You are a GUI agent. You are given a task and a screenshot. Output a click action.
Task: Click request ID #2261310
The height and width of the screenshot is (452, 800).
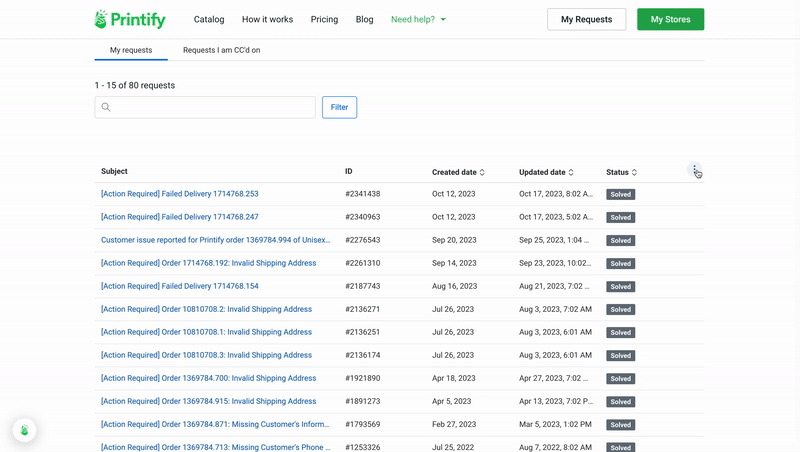point(363,263)
